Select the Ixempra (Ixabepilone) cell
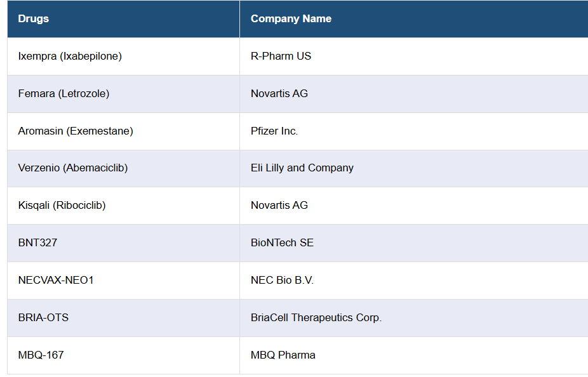The image size is (588, 377). (70, 56)
